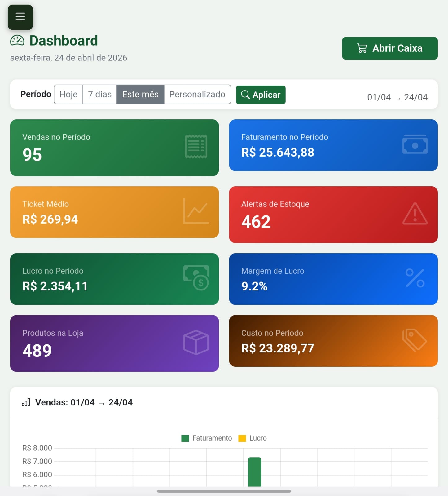Viewport: 448px width, 496px height.
Task: Click the percent icon on Margem de Lucro
Action: coord(415,278)
